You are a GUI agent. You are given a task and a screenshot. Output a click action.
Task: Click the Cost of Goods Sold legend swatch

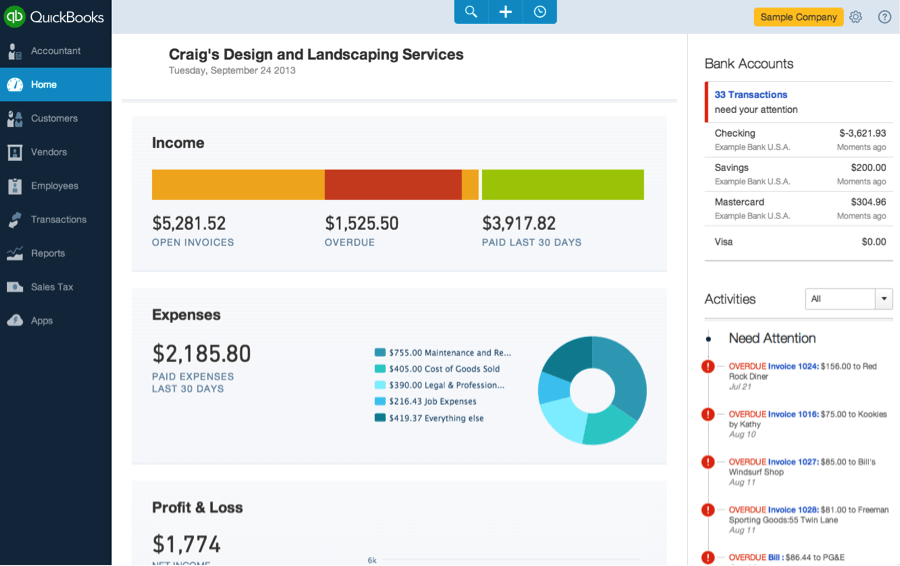coord(380,369)
